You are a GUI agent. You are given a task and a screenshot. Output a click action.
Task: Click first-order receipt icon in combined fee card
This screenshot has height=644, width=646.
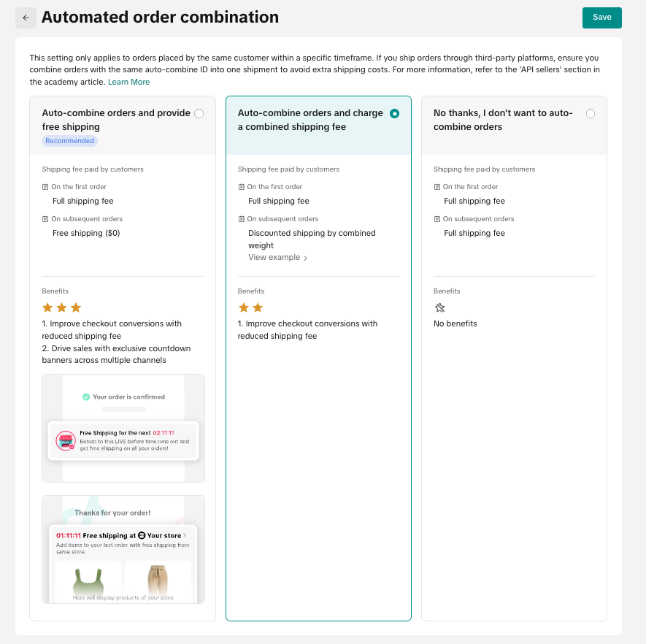click(241, 187)
